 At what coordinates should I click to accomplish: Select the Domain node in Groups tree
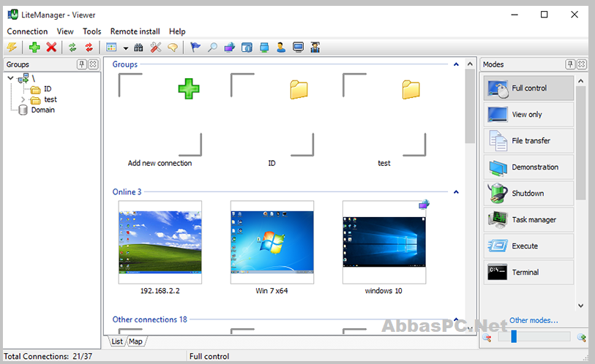43,110
